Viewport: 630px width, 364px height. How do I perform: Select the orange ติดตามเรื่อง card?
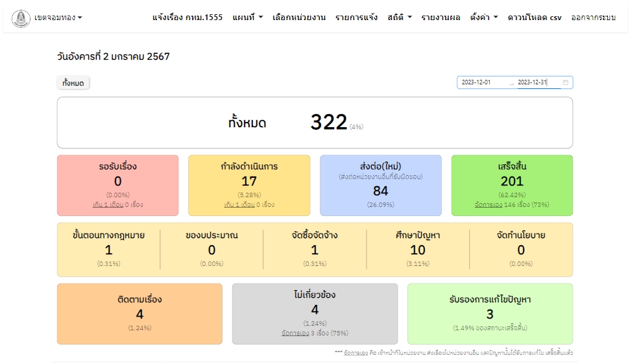139,313
